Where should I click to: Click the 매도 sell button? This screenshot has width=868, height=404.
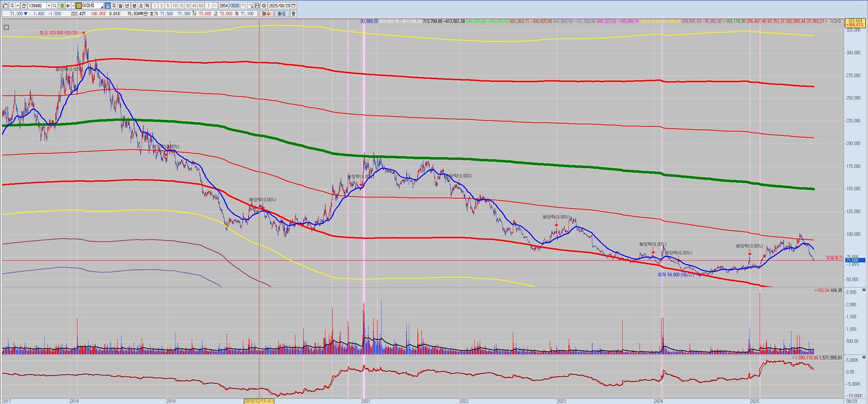pyautogui.click(x=282, y=14)
